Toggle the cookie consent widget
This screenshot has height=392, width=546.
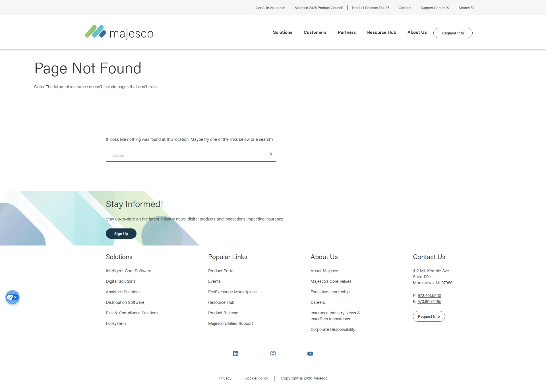[x=13, y=297]
